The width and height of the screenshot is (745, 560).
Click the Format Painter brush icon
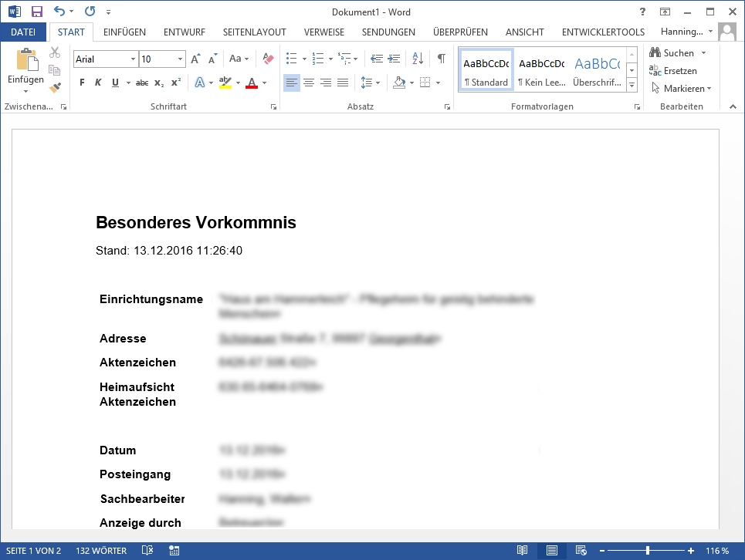[x=55, y=88]
